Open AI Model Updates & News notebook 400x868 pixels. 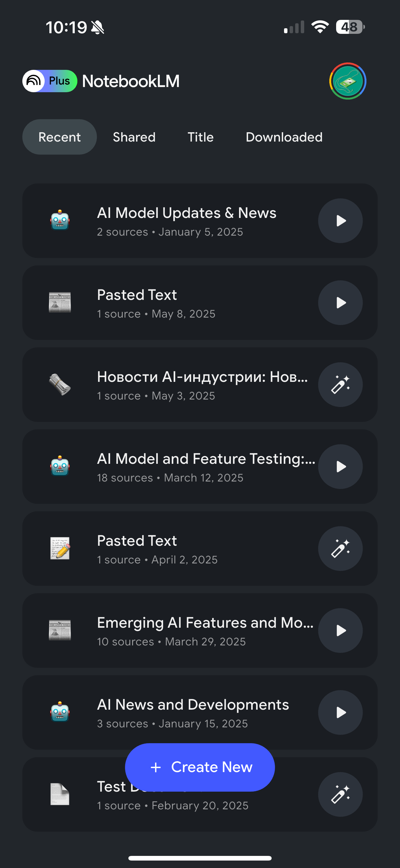tap(187, 213)
